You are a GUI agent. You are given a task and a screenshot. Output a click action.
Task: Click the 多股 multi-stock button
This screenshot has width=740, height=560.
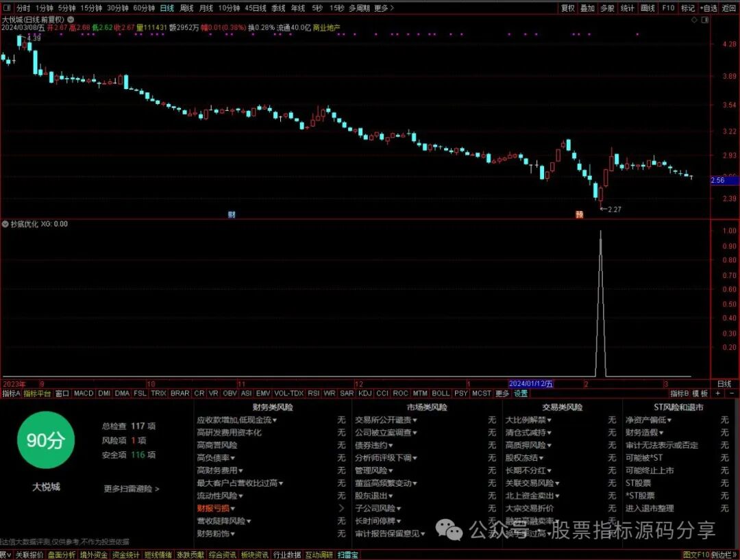click(x=607, y=8)
